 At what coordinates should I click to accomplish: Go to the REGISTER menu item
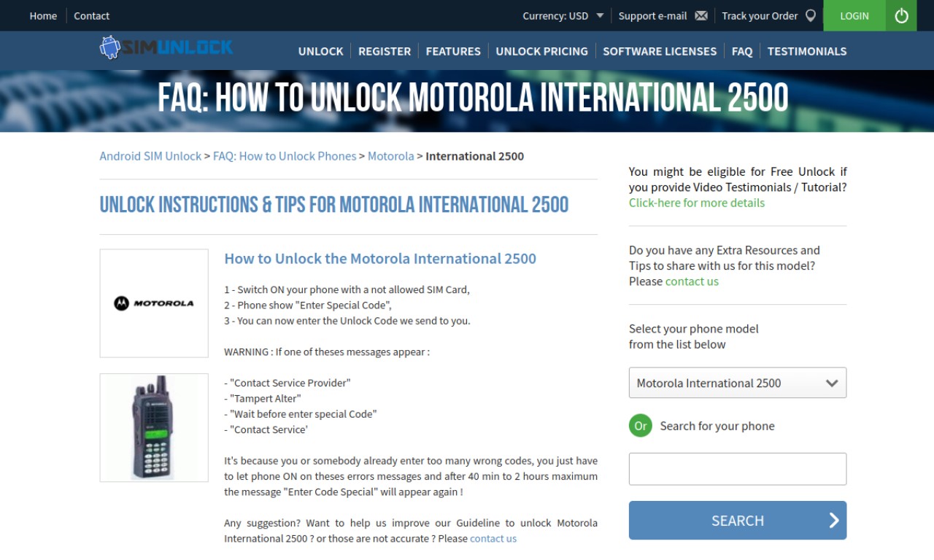(385, 51)
